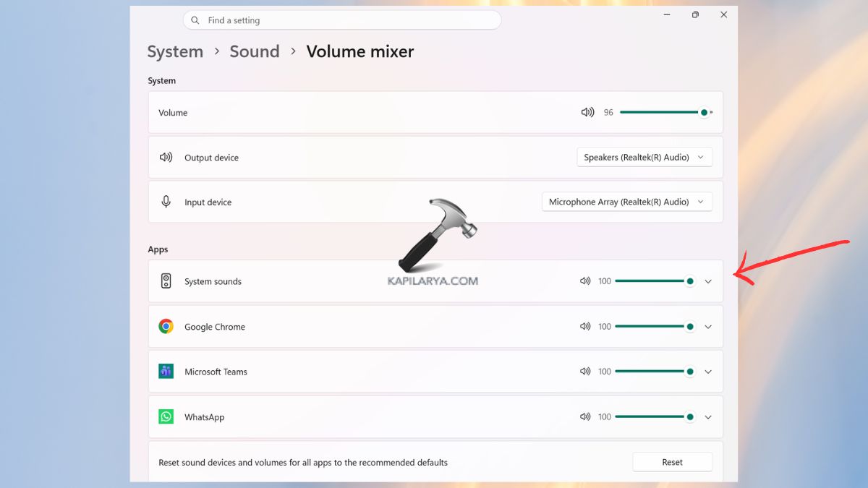
Task: Click the Microsoft Teams app icon
Action: [166, 371]
